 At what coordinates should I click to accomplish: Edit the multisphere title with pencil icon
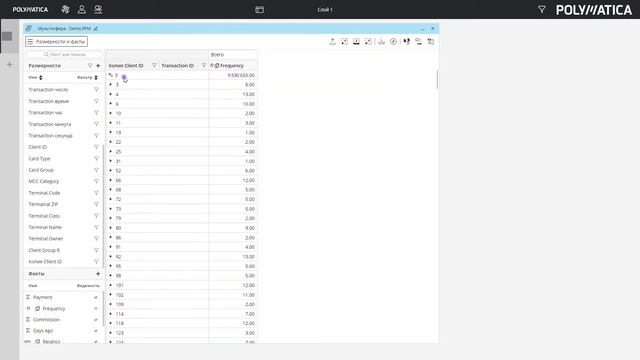(x=96, y=29)
